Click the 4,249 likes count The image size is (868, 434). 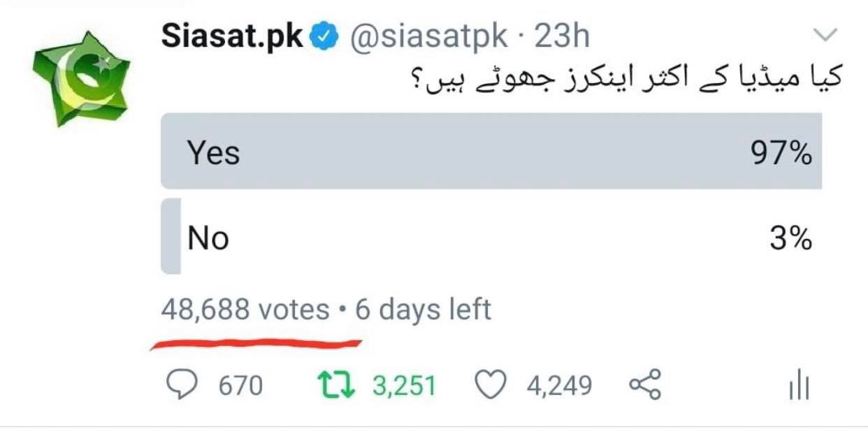(559, 386)
